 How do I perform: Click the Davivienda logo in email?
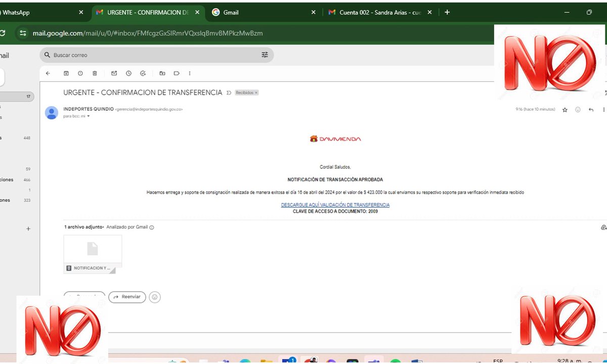point(335,139)
